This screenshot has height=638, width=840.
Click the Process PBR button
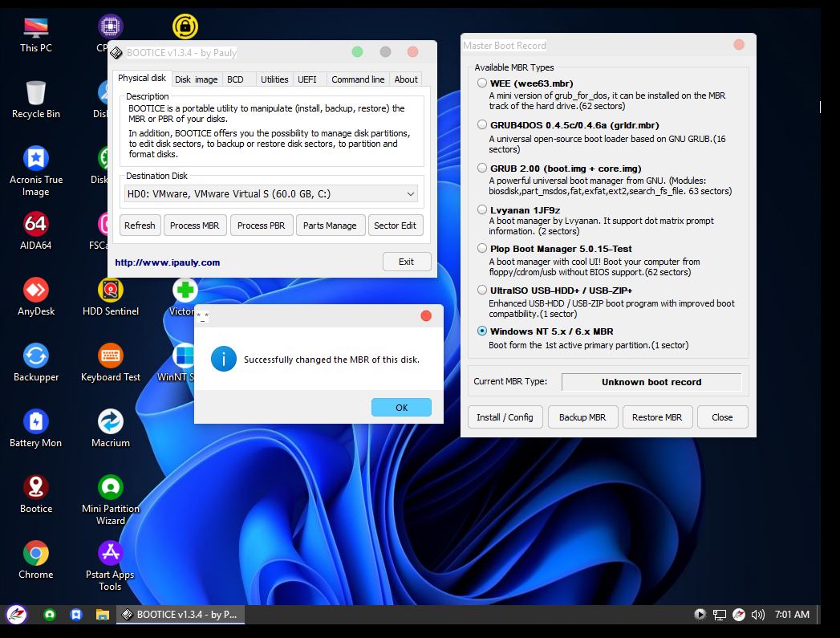click(262, 226)
